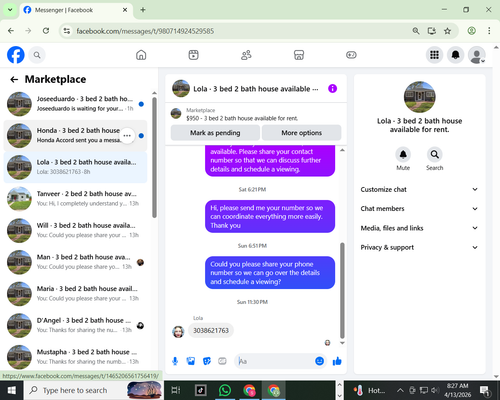Expand Media, files and links section
The image size is (500, 400).
tap(419, 228)
